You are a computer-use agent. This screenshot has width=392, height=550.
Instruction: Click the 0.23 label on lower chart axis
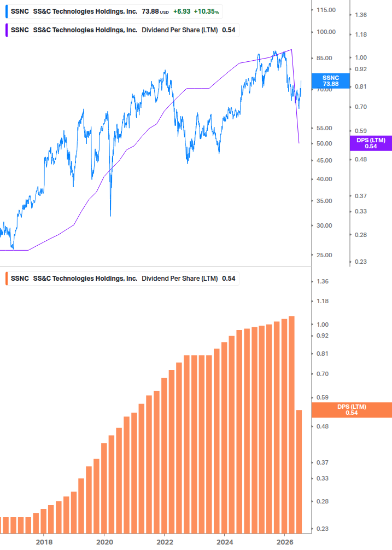[323, 529]
